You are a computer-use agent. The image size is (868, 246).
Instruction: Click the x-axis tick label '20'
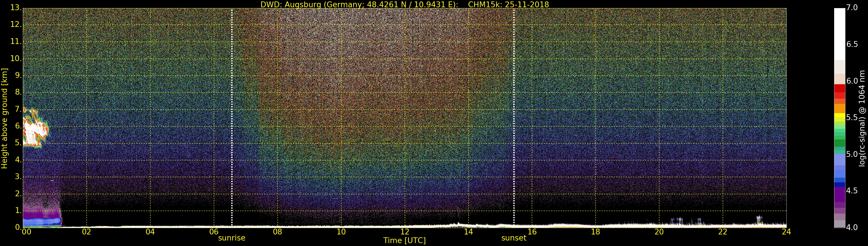pos(659,232)
